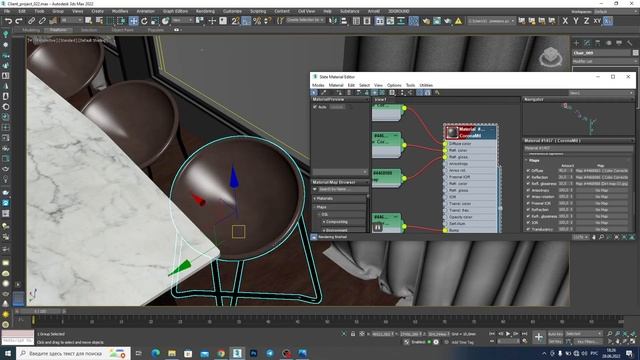The height and width of the screenshot is (360, 640).
Task: Toggle the Diffuse map checkbox
Action: coord(528,171)
